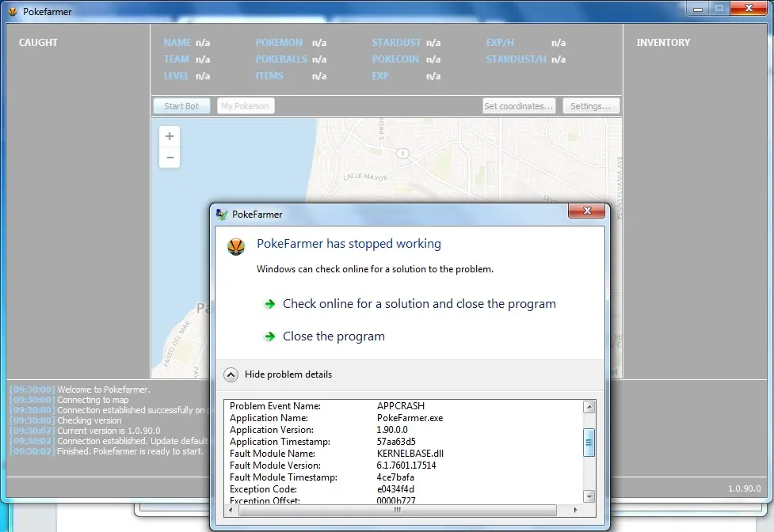Click the n/a value beside POKECOIN
Viewport: 774px width, 532px height.
[433, 59]
